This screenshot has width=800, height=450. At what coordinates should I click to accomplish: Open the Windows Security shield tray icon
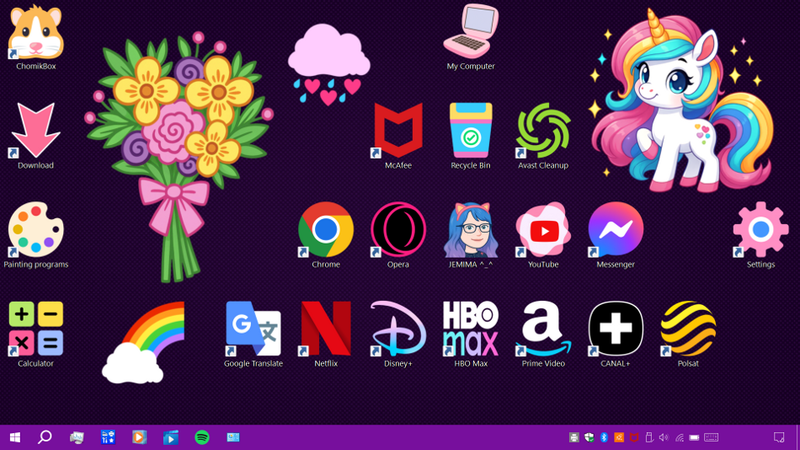point(589,437)
